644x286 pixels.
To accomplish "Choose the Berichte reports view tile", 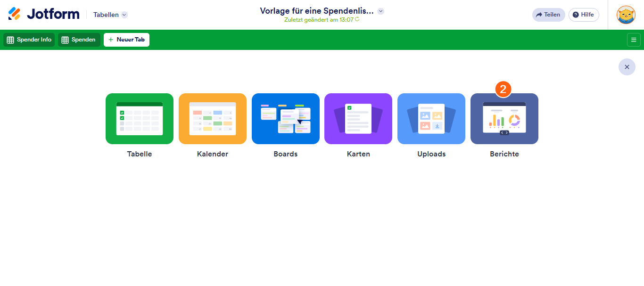I will (x=504, y=119).
